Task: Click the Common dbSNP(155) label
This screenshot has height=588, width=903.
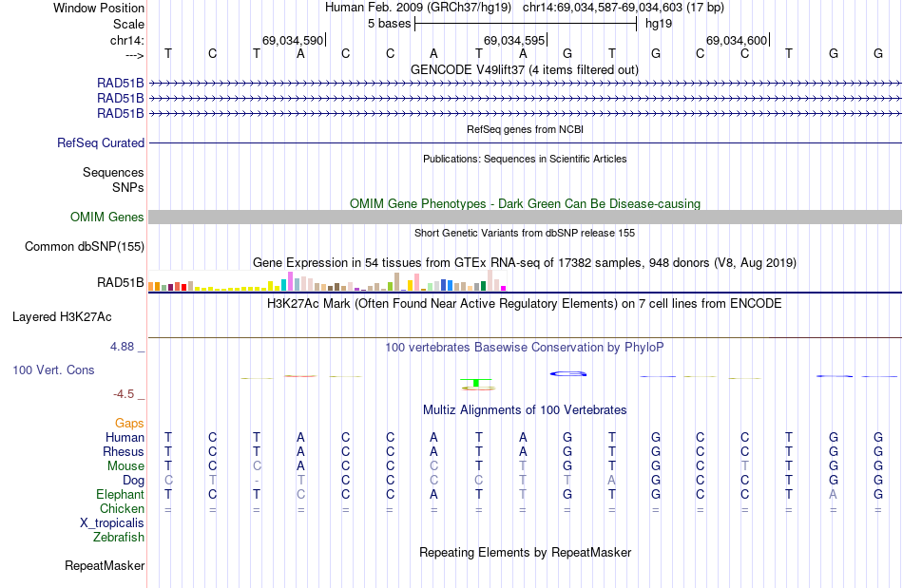Action: (x=85, y=247)
